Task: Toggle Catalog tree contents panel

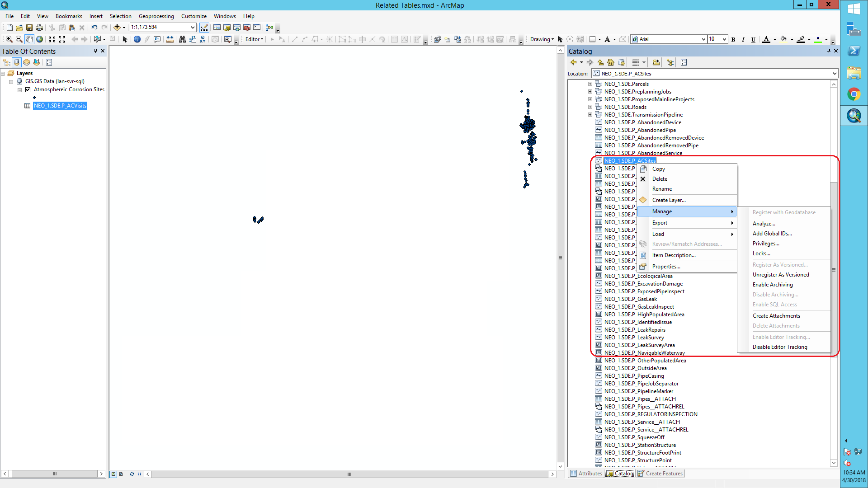Action: (670, 62)
